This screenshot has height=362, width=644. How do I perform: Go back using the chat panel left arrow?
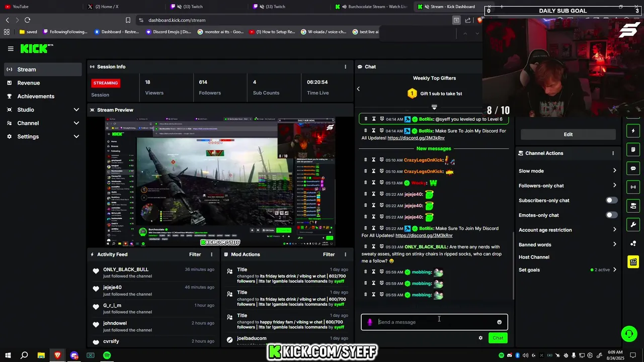tap(358, 89)
